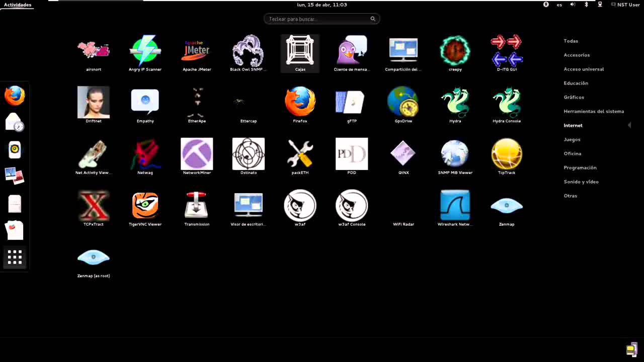Show the Programación category

(580, 167)
